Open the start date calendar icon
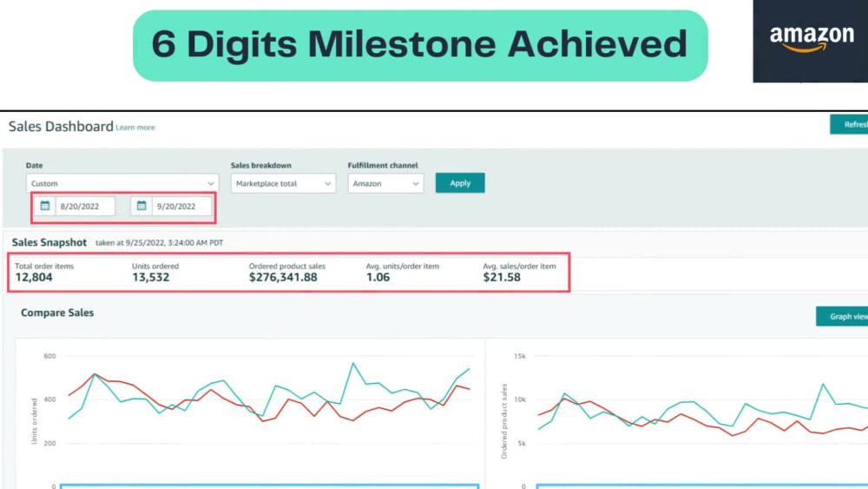This screenshot has width=868, height=489. point(45,206)
